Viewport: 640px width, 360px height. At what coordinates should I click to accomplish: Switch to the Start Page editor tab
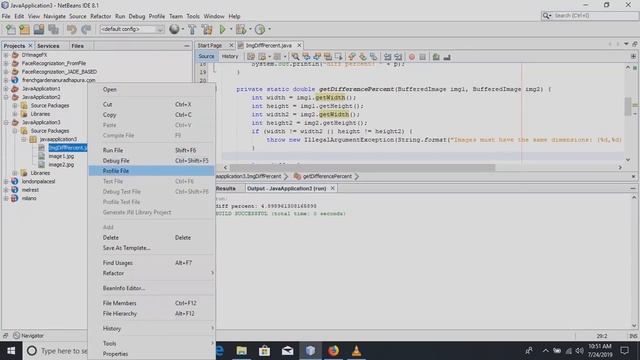210,45
